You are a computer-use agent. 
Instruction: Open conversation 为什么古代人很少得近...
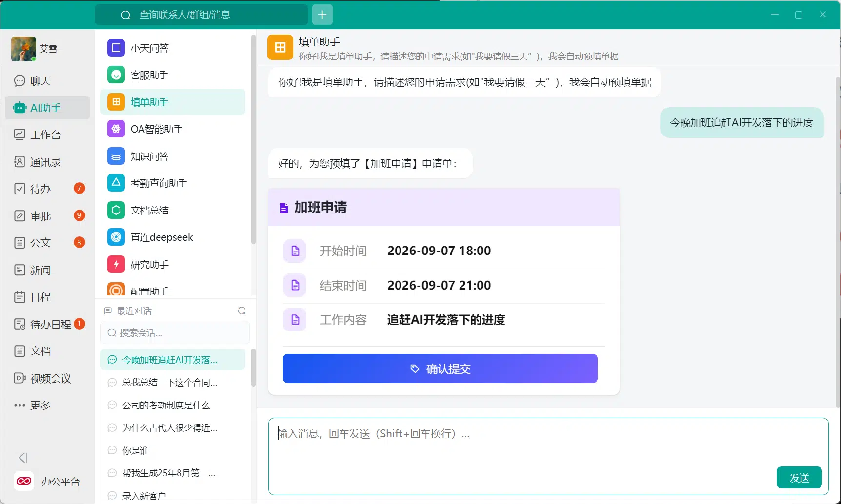tap(173, 427)
